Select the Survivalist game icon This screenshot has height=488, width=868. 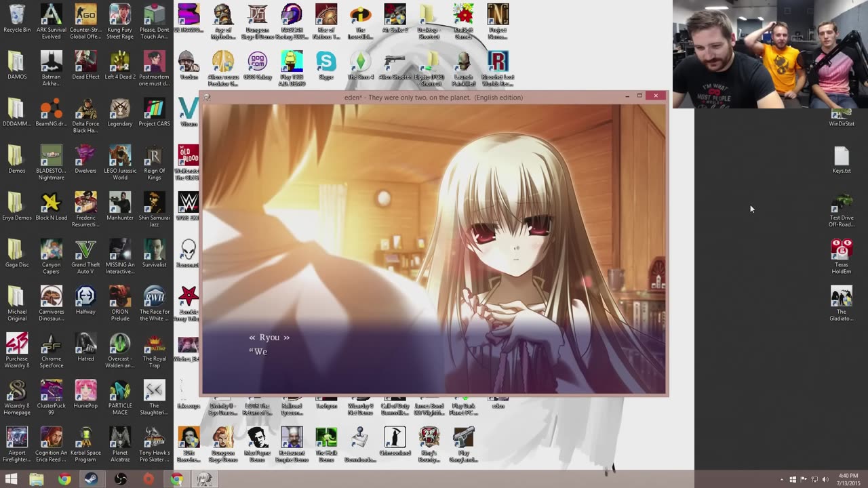tap(154, 253)
